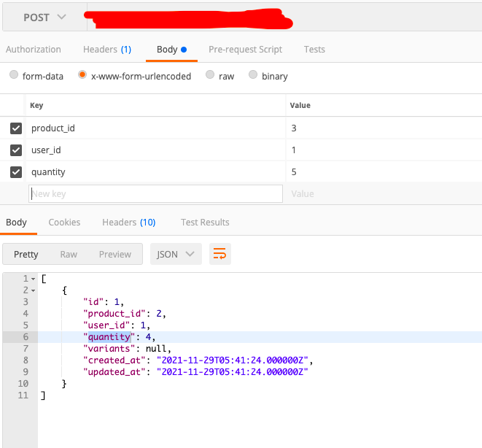Image resolution: width=482 pixels, height=448 pixels.
Task: Choose the binary body radio button
Action: [253, 74]
